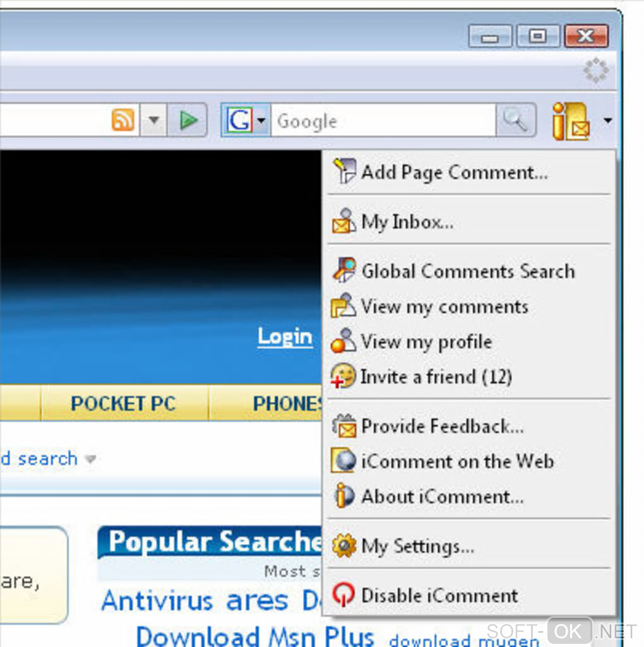
Task: Click the green Go arrow button
Action: [188, 120]
